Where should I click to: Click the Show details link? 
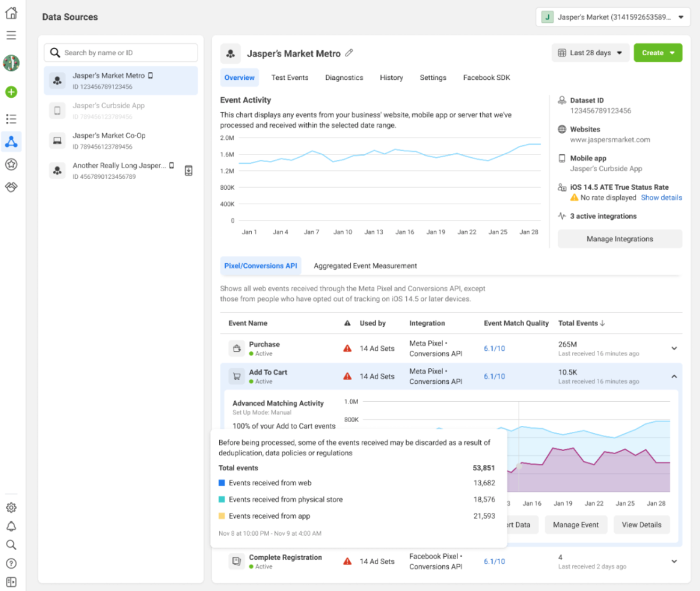click(661, 198)
